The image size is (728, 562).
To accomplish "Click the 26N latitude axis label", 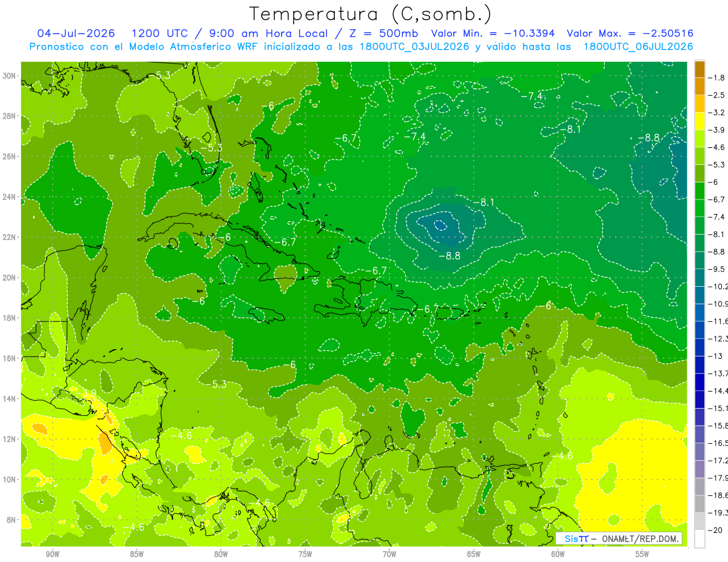I will click(x=10, y=156).
